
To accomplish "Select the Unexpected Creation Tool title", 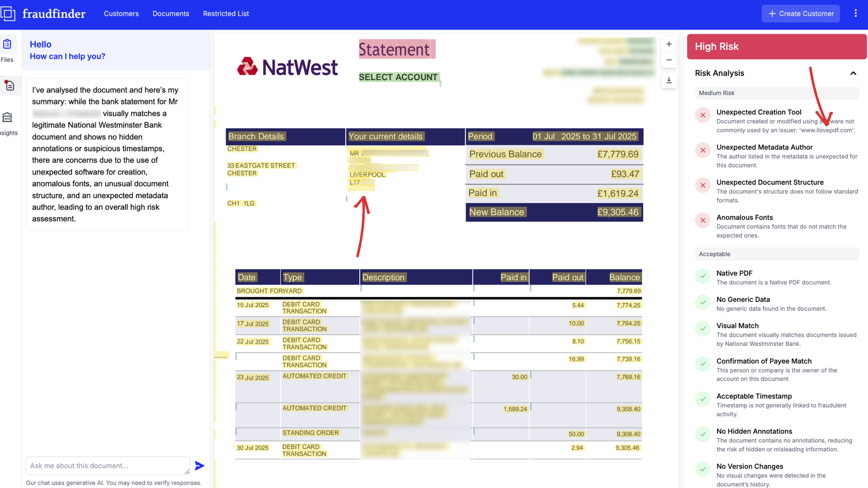I will [759, 112].
